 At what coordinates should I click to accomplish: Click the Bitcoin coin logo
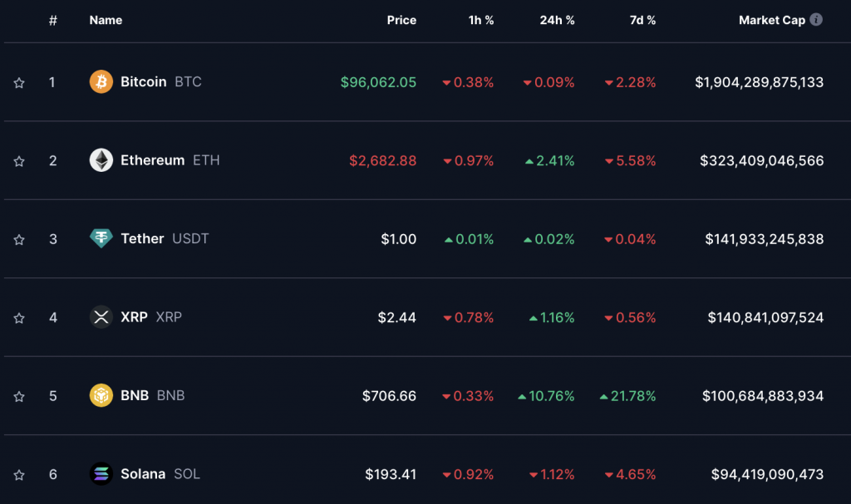(x=101, y=82)
